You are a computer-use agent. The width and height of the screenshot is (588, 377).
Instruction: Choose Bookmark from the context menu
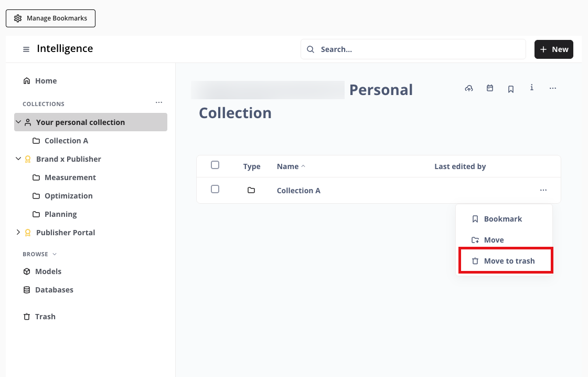[503, 219]
